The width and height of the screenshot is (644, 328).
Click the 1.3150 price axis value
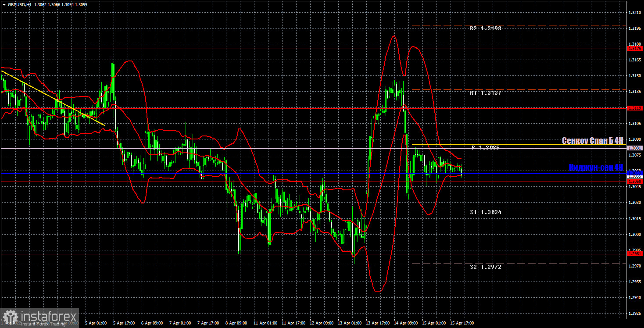coord(635,76)
